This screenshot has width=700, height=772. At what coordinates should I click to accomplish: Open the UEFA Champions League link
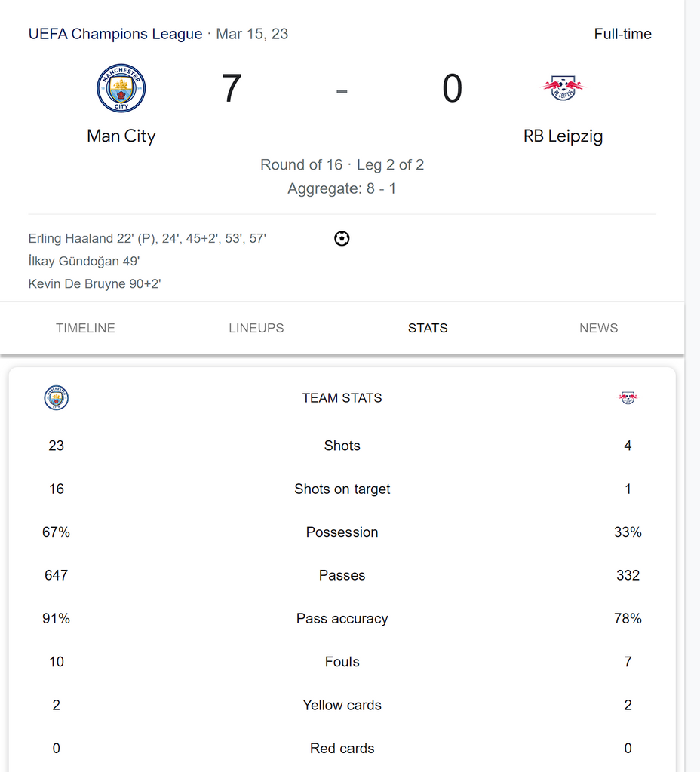pos(115,34)
